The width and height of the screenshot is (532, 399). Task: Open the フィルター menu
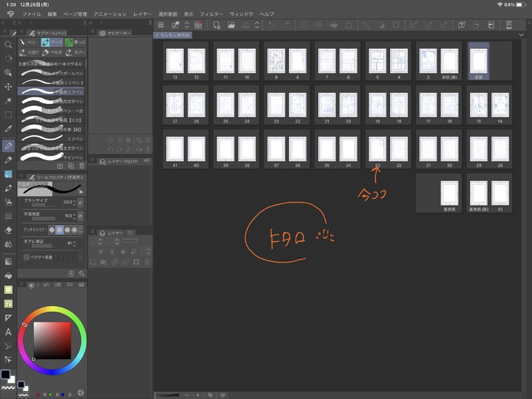coord(211,14)
